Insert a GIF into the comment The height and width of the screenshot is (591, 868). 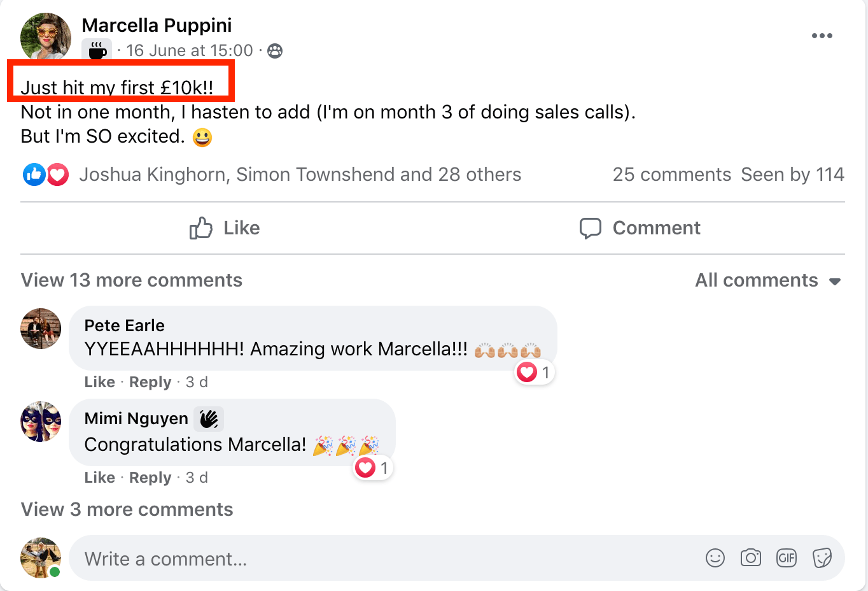coord(787,559)
